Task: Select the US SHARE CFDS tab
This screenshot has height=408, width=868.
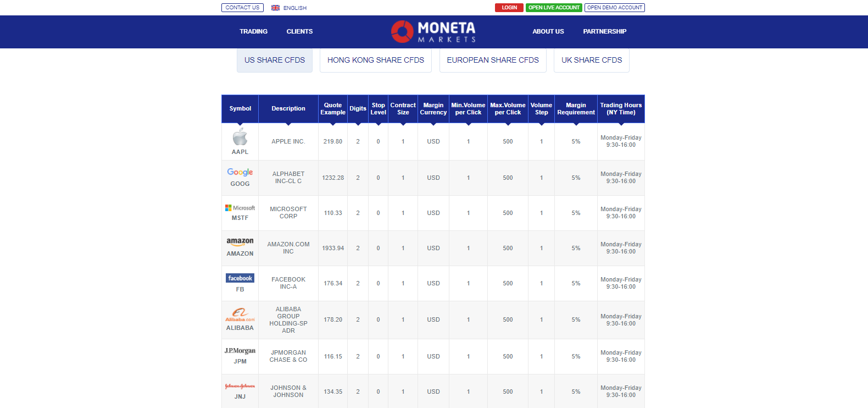Action: click(275, 60)
